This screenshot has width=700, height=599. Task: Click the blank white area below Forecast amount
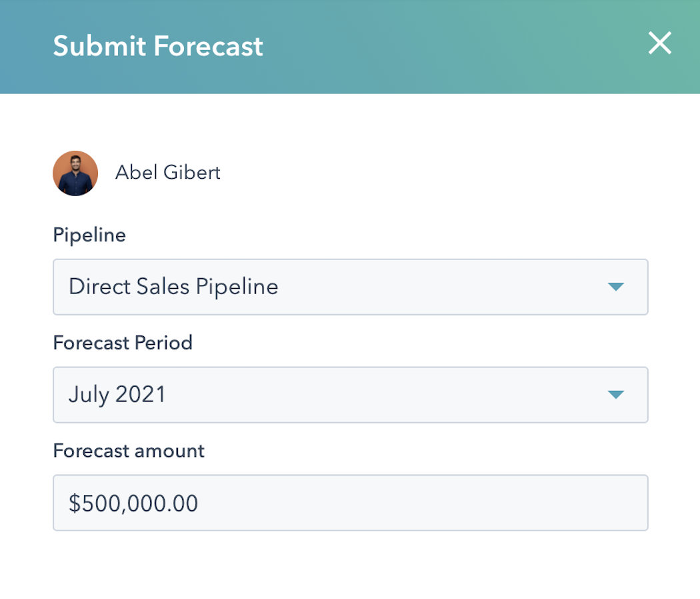click(350, 567)
